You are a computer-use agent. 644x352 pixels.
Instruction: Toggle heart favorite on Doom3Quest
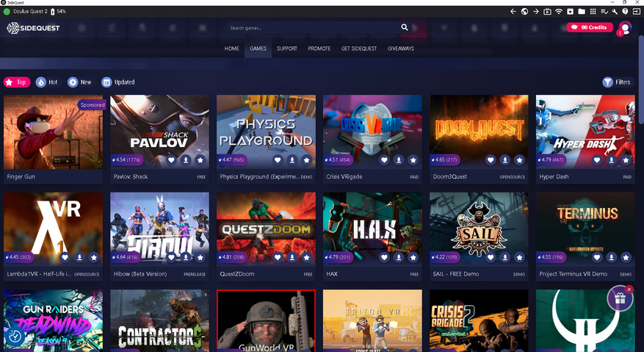491,160
